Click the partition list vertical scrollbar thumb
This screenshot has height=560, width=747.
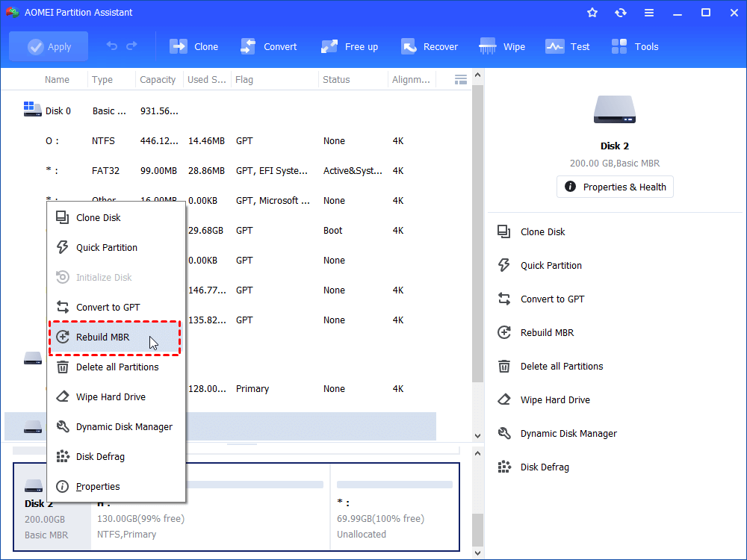point(478,233)
